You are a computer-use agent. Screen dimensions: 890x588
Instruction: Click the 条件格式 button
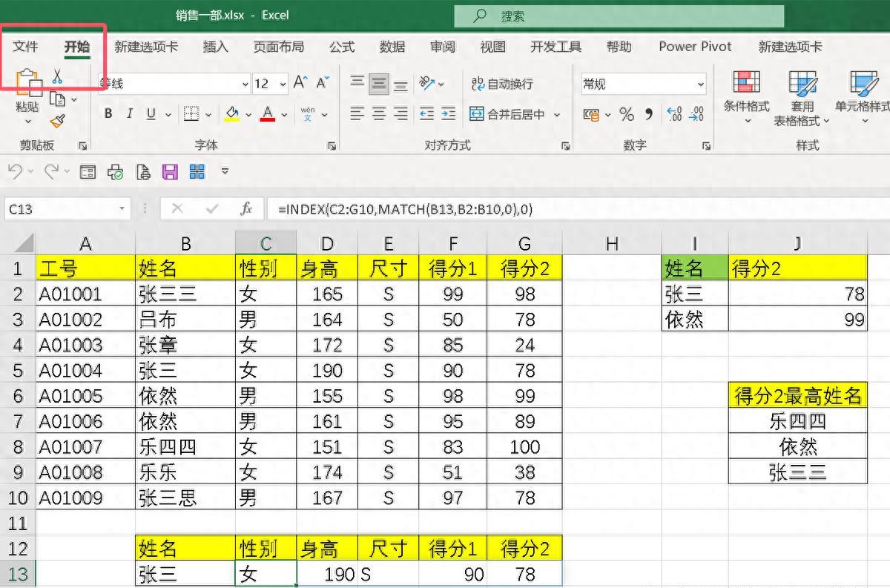point(746,98)
